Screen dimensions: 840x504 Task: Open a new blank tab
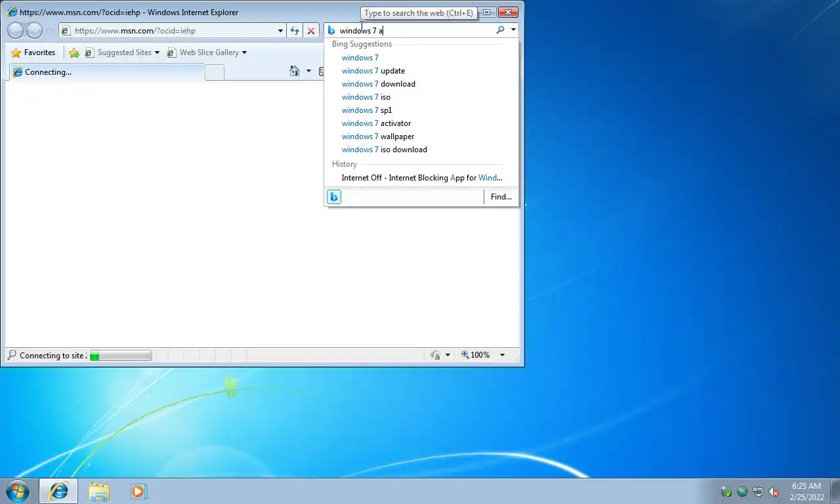215,72
